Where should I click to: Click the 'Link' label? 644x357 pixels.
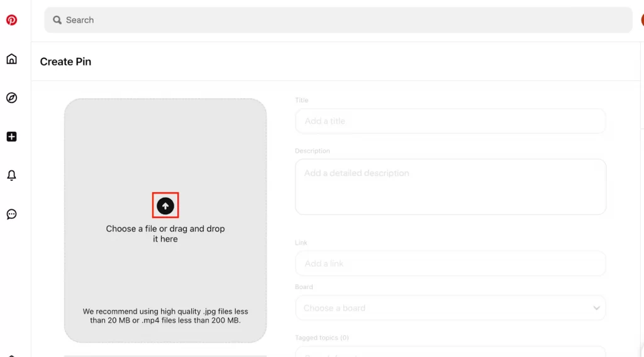pyautogui.click(x=301, y=243)
